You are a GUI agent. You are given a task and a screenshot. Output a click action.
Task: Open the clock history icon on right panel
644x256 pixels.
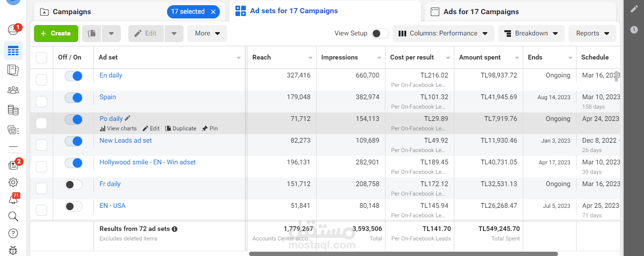pyautogui.click(x=634, y=30)
